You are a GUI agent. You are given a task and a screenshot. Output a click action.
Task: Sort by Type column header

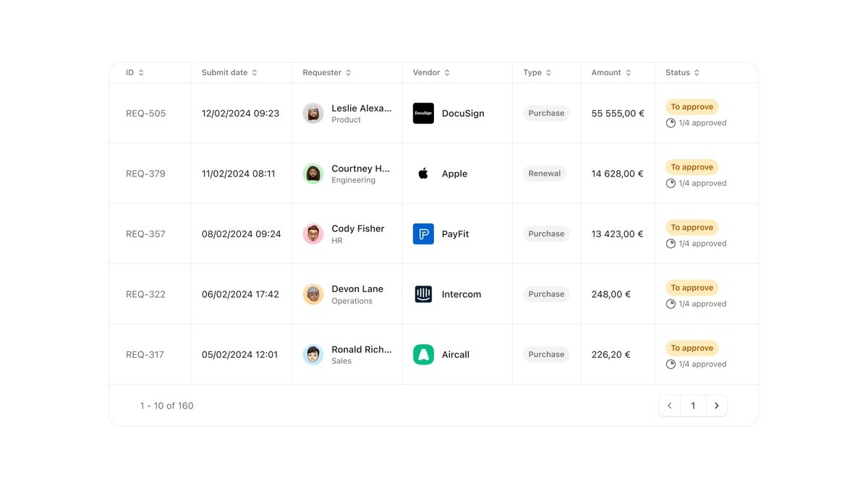[x=537, y=73]
